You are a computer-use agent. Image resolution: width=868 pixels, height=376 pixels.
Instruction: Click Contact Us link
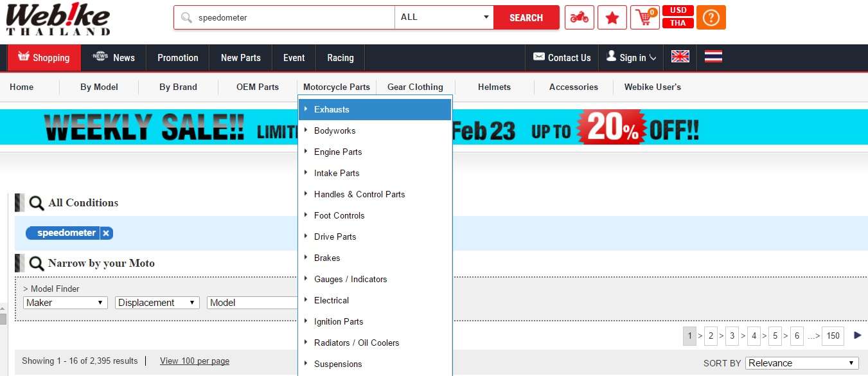(562, 57)
